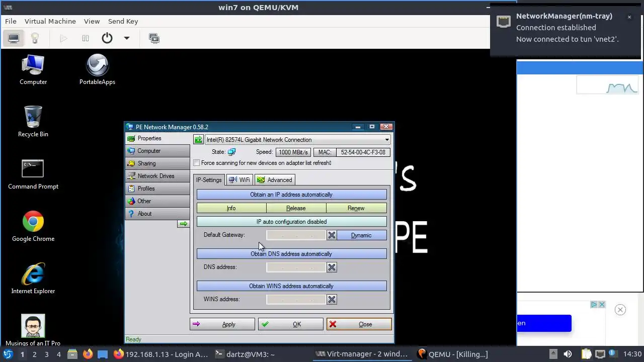644x362 pixels.
Task: Open the Other section
Action: coord(157,201)
